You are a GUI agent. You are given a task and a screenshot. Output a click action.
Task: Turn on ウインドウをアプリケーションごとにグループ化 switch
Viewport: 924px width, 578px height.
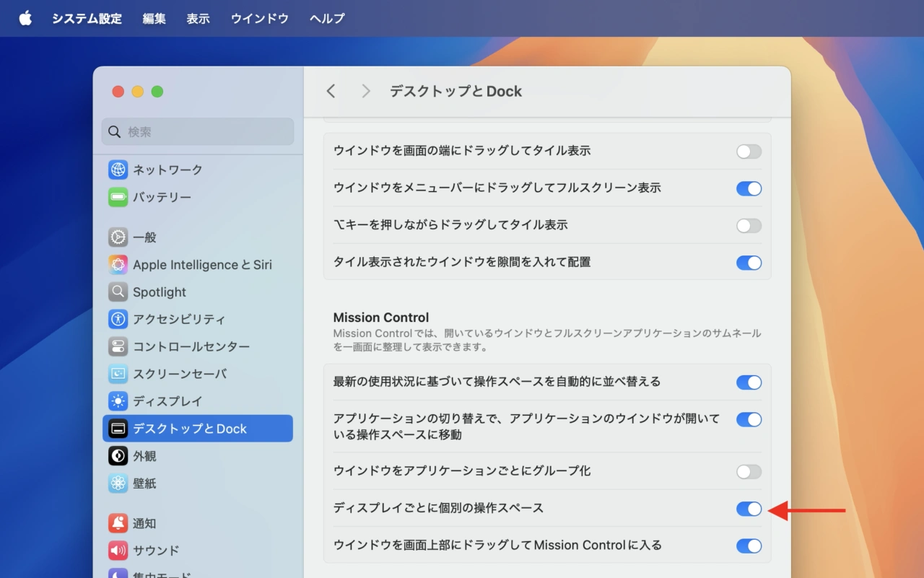[749, 472]
